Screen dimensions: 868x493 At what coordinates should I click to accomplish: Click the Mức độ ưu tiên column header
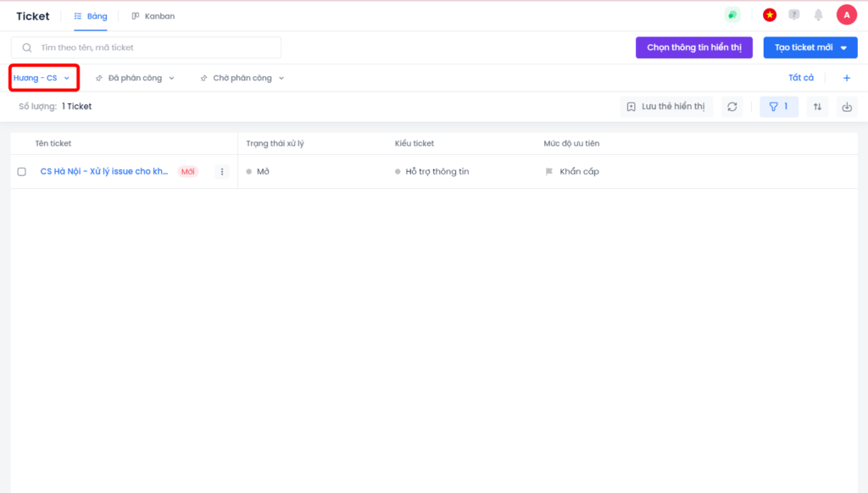571,143
